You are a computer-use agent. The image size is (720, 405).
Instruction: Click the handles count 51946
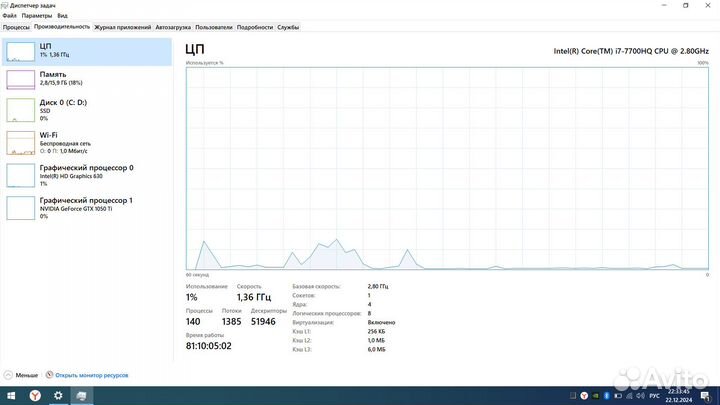tap(263, 321)
